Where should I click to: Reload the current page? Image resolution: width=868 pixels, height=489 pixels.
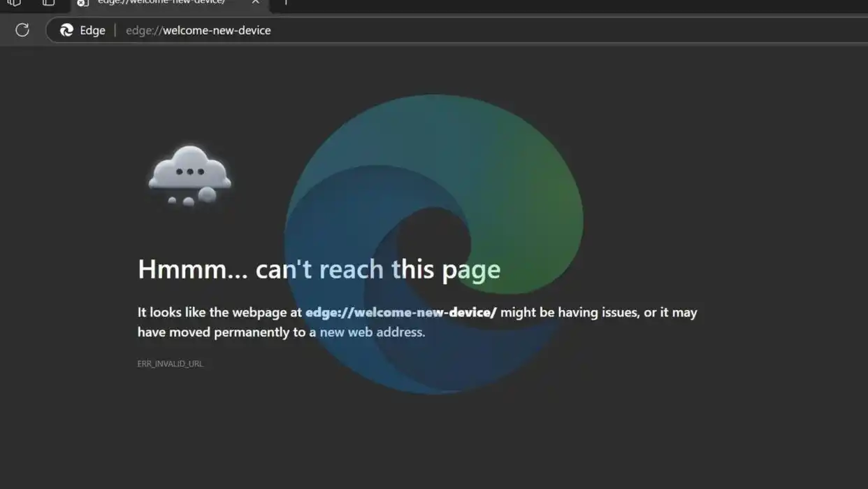[x=21, y=29]
